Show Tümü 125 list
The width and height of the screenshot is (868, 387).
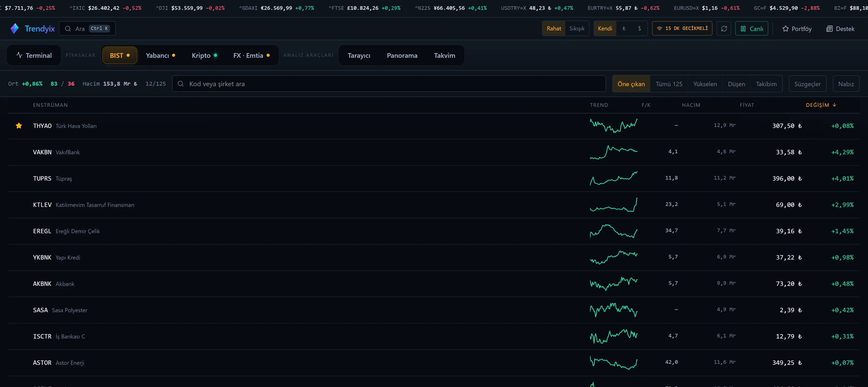(x=669, y=84)
